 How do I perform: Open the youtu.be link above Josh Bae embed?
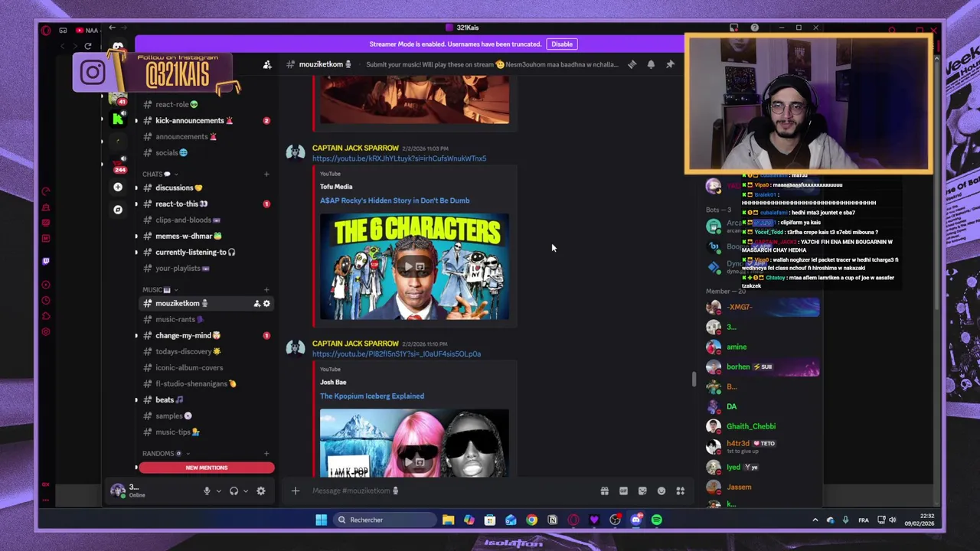tap(397, 354)
